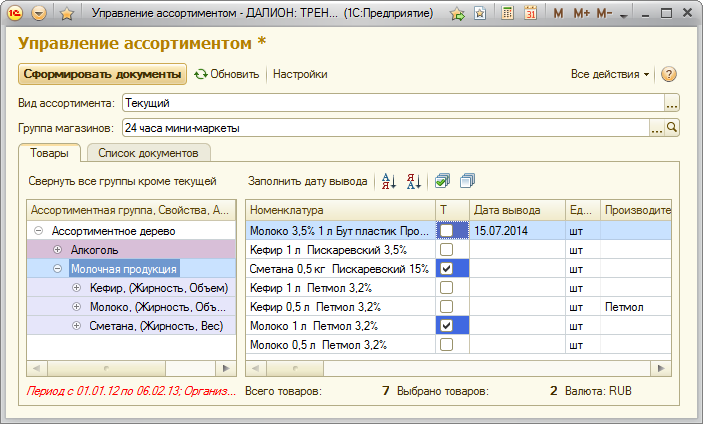The image size is (703, 424).
Task: Collapse Молочная продукция group
Action: tap(57, 269)
